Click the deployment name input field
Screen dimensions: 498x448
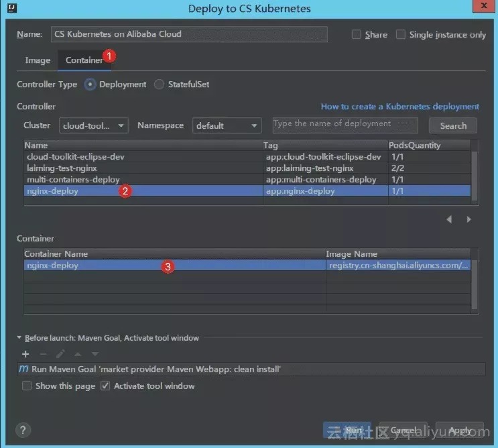click(x=345, y=125)
